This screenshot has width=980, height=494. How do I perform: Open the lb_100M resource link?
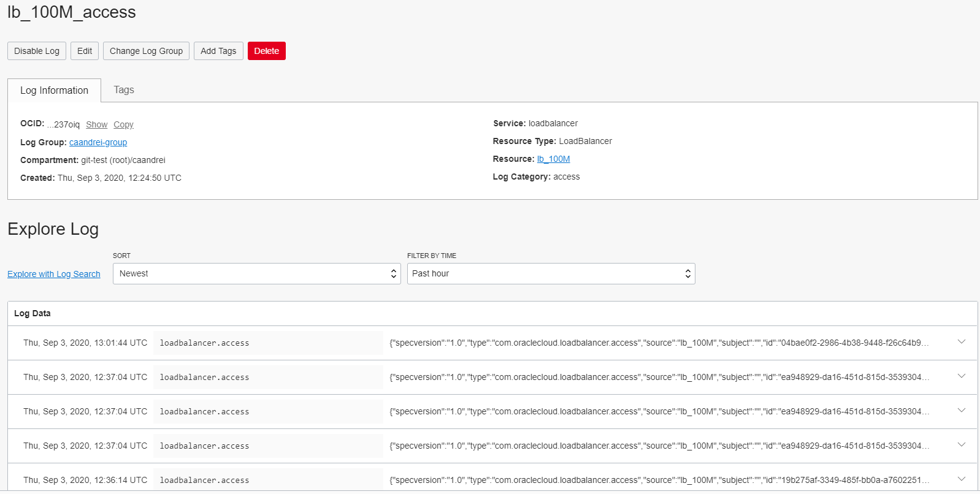pos(553,159)
